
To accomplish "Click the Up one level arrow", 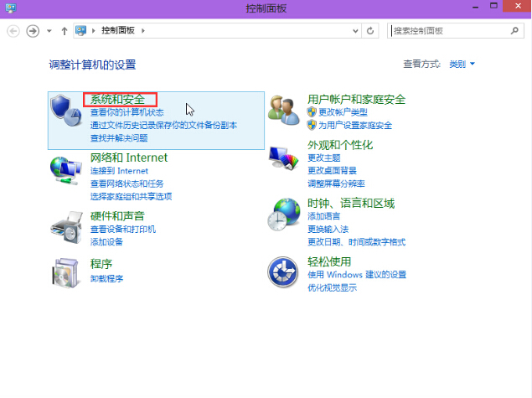I will coord(65,31).
